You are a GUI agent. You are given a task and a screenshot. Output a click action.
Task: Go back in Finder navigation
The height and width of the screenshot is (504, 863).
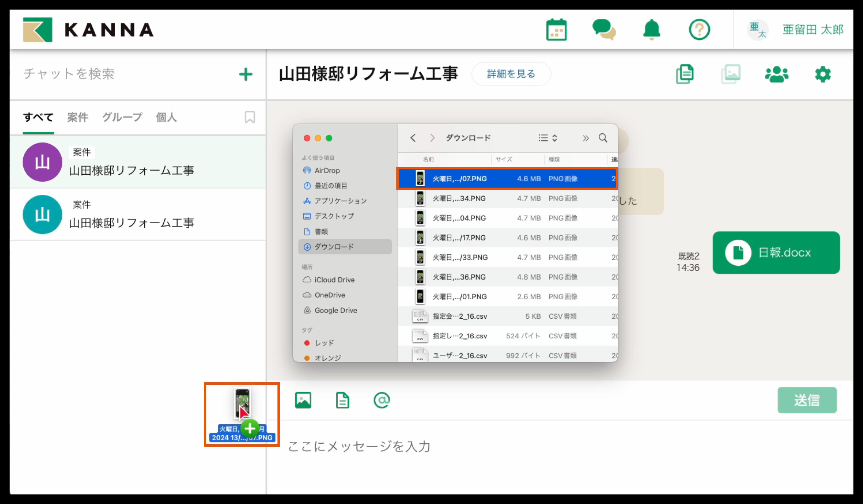click(413, 138)
